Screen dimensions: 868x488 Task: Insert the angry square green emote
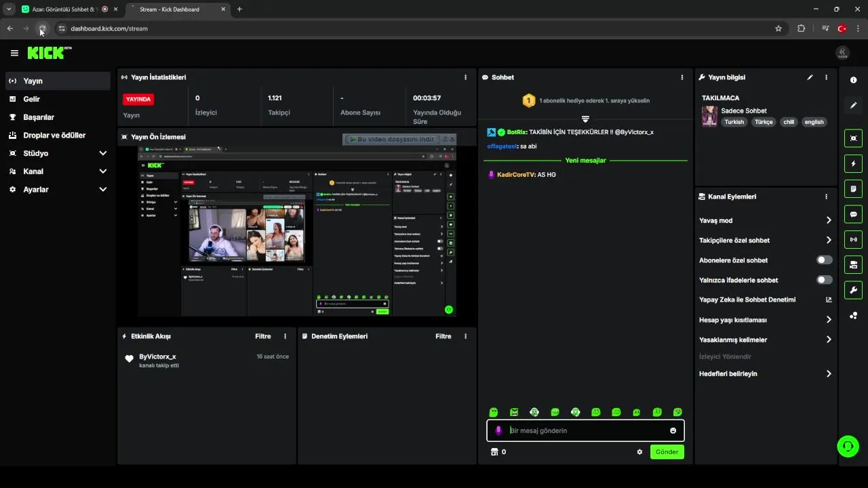(514, 412)
